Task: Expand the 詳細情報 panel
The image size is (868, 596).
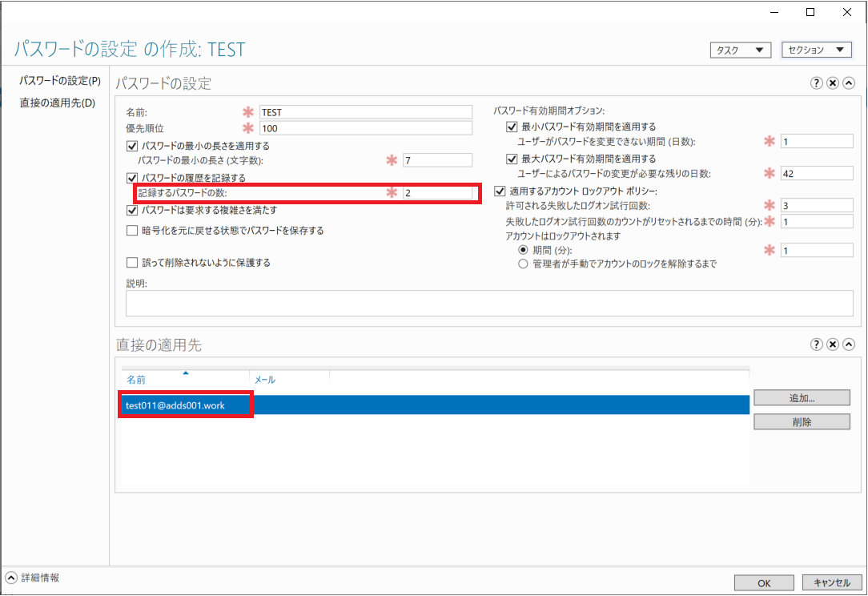Action: [x=11, y=577]
